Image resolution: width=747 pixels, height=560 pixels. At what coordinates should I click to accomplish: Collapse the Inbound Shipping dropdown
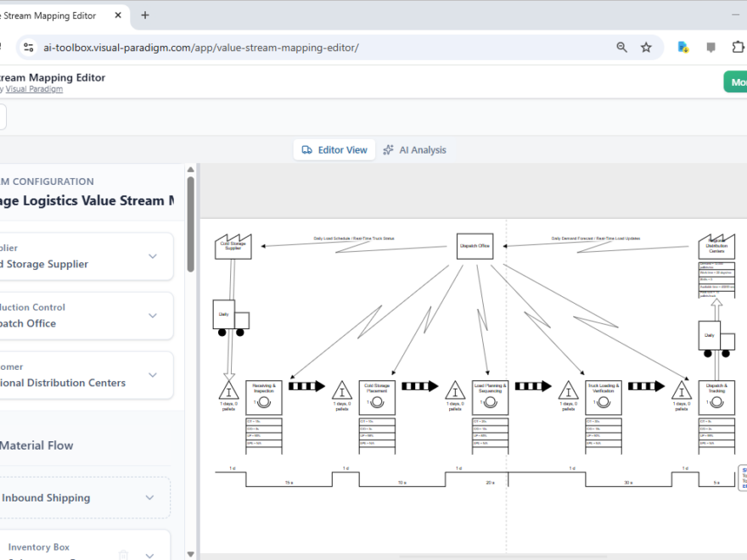[x=149, y=498]
